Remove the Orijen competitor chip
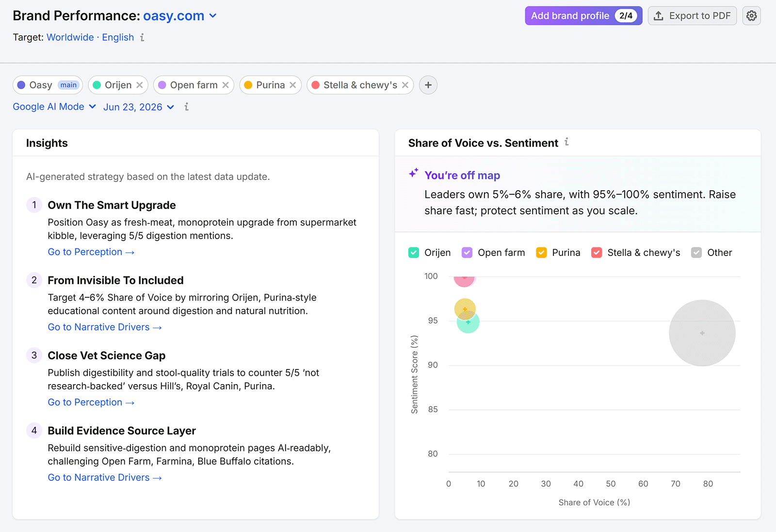Image resolution: width=776 pixels, height=532 pixels. click(x=140, y=85)
